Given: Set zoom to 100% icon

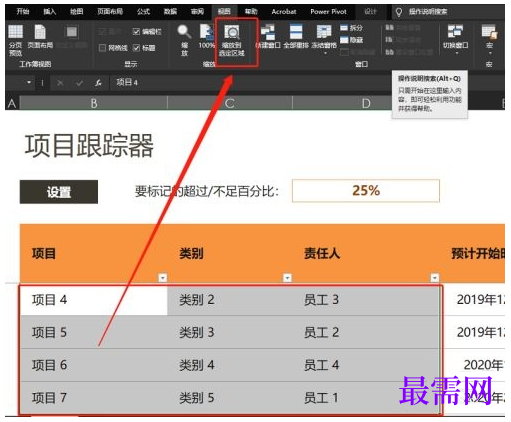Looking at the screenshot, I should [x=207, y=32].
